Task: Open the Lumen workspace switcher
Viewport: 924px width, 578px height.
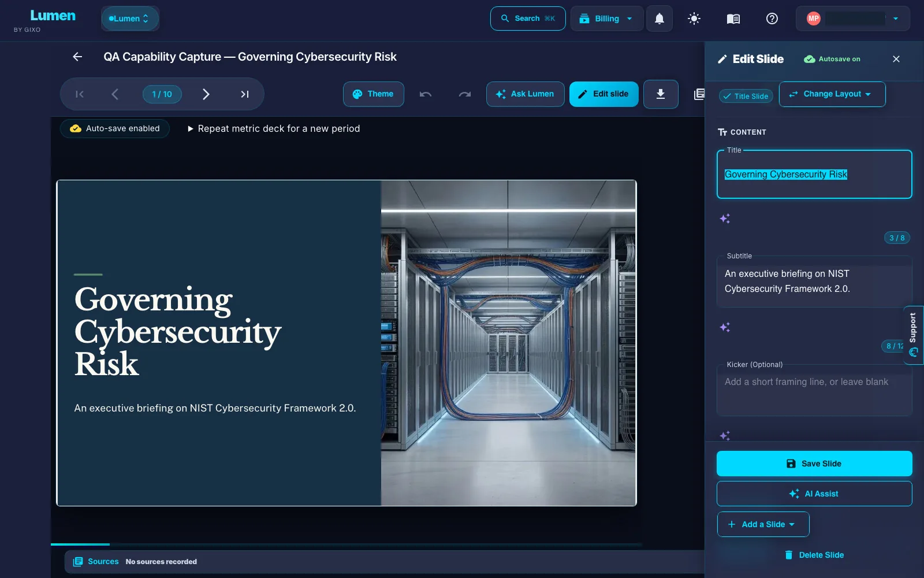Action: 130,18
